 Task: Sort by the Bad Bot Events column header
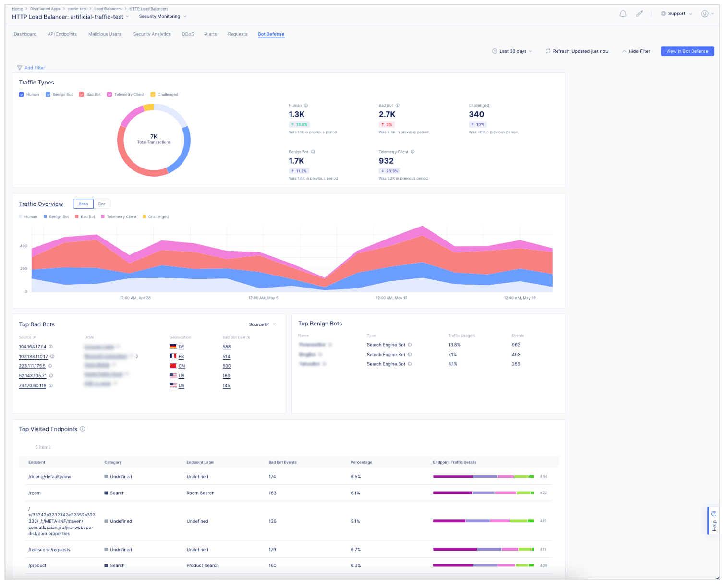coord(282,462)
